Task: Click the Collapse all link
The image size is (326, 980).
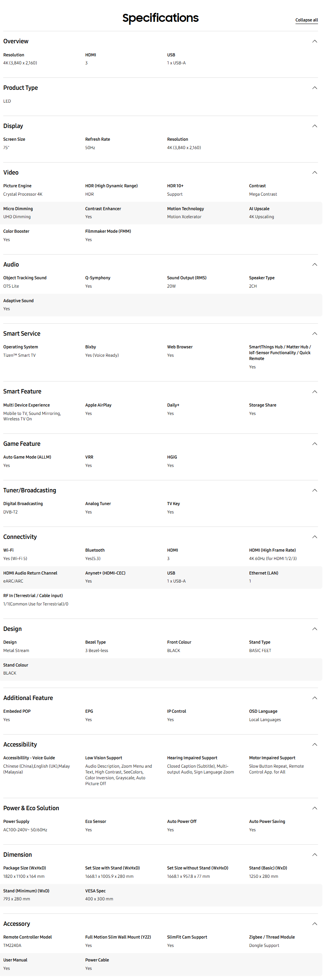Action: point(306,20)
